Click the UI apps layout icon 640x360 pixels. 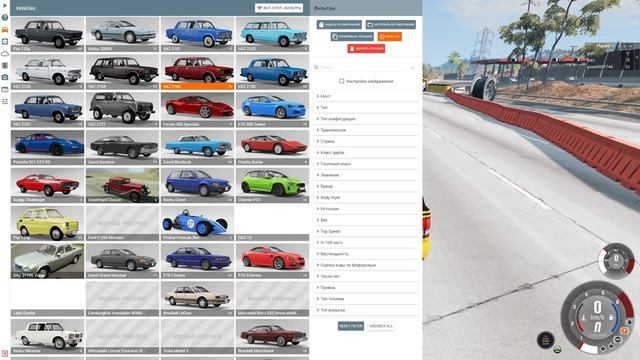pos(5,89)
